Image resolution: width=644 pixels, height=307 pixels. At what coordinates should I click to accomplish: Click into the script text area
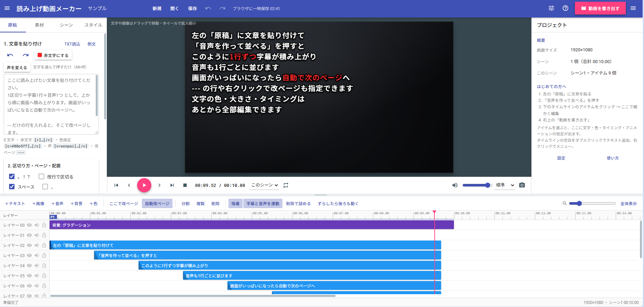51,104
